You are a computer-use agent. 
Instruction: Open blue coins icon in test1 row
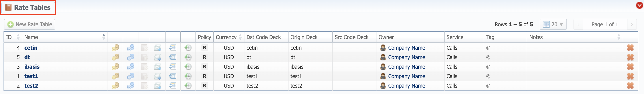[x=130, y=76]
